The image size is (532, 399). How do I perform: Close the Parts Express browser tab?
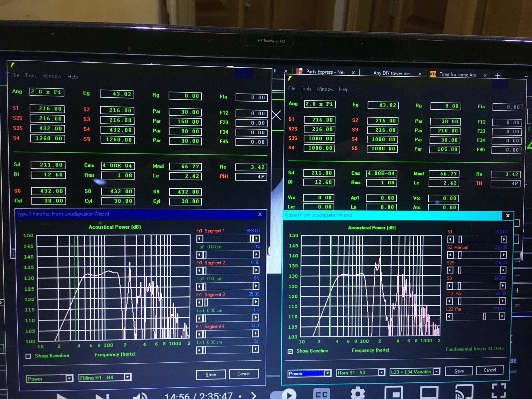[x=353, y=73]
